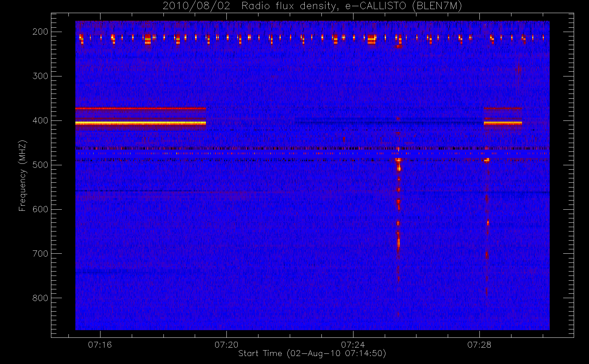Click the 'Frequency (MHz)' axis label

(23, 175)
